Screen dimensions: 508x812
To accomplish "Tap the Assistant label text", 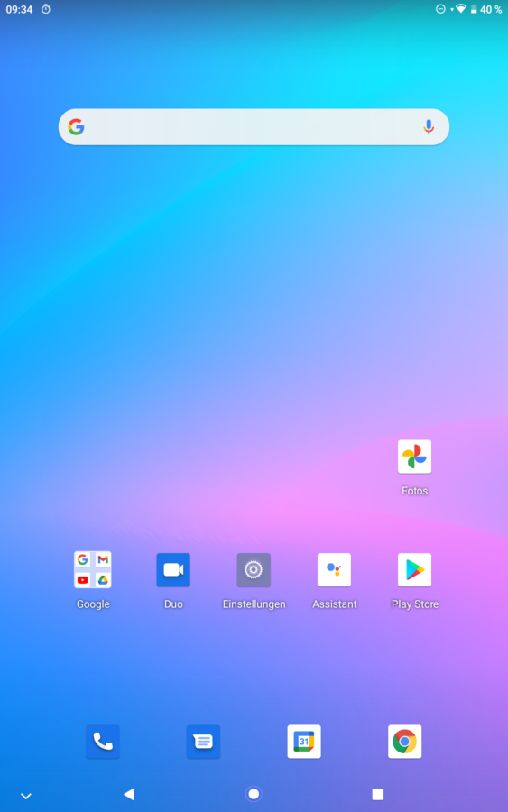I will (335, 604).
